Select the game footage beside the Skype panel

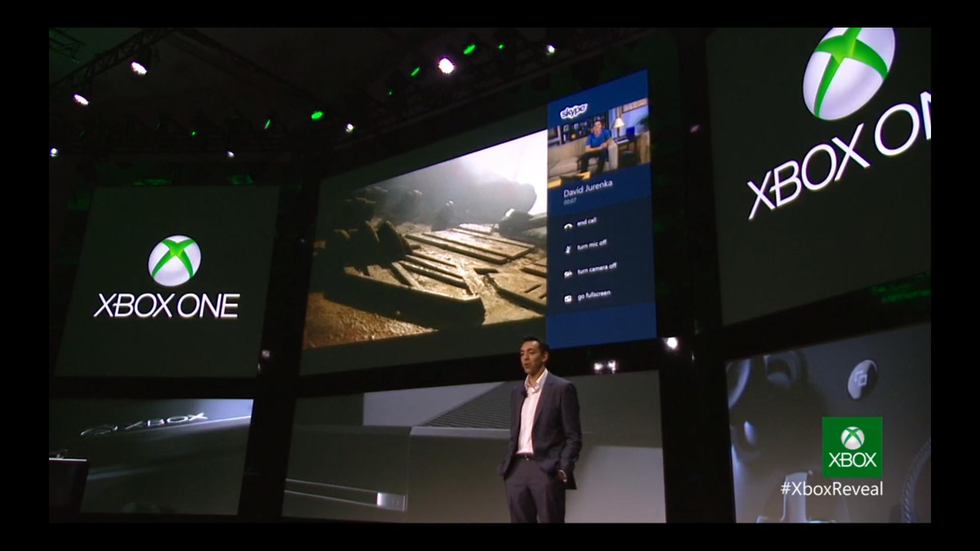(x=425, y=240)
